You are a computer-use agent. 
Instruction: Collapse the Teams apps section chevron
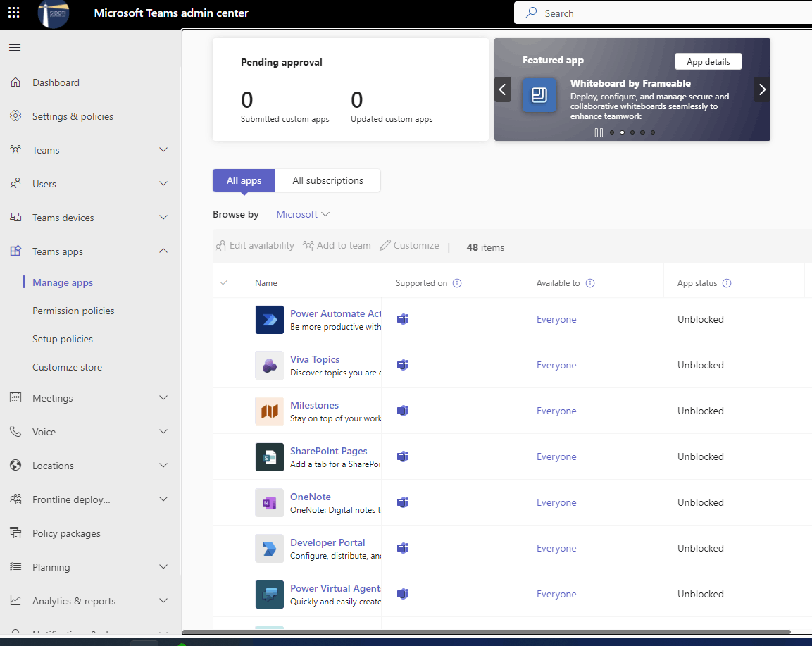(x=163, y=251)
